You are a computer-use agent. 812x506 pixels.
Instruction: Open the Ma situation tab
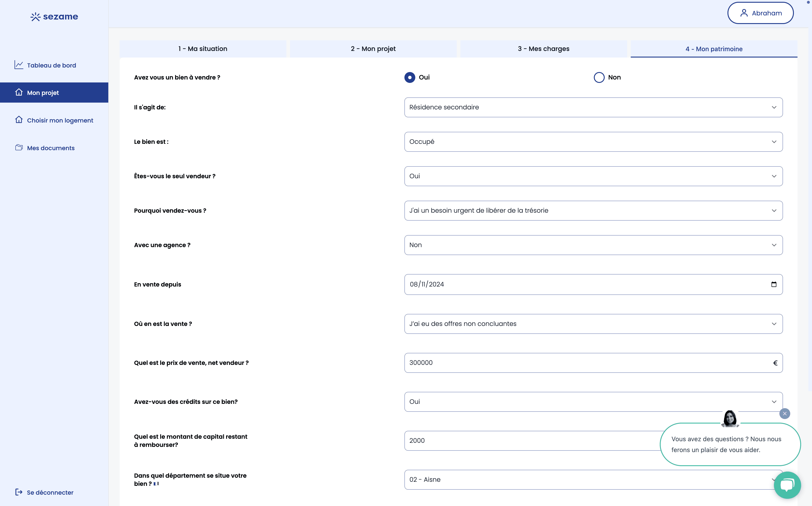coord(203,48)
